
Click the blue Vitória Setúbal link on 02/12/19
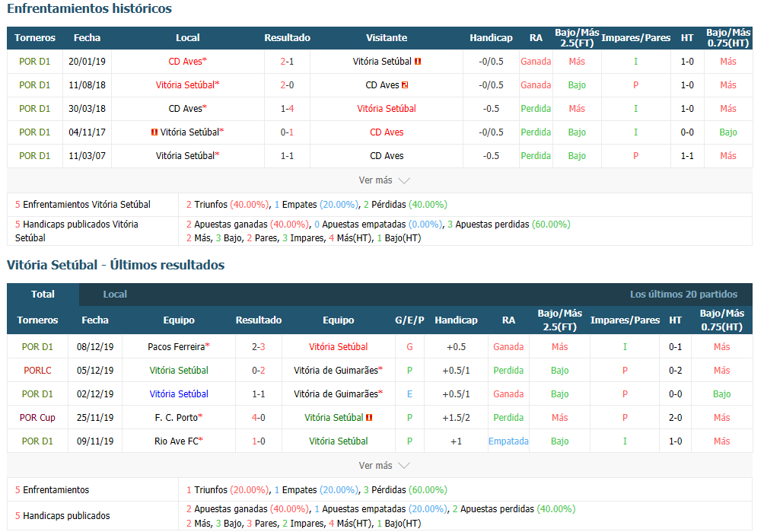[179, 394]
